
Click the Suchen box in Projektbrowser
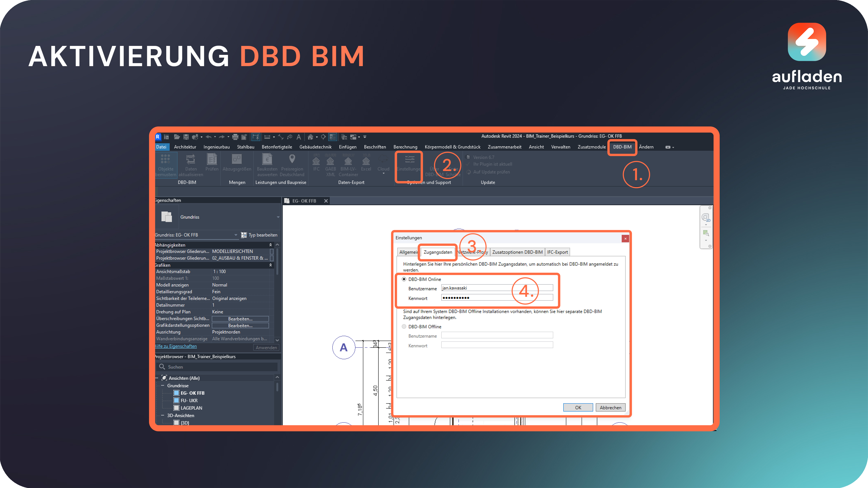tap(217, 367)
